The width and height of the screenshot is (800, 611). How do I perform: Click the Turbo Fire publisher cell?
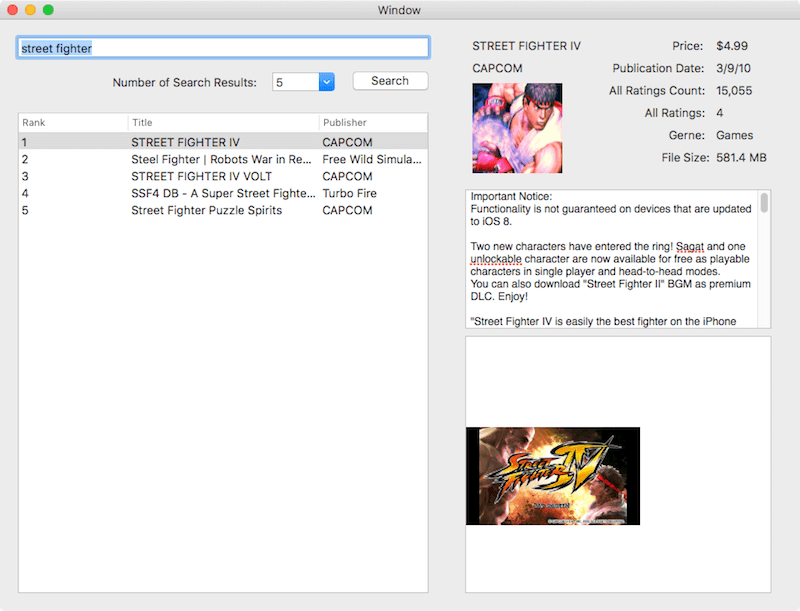pos(349,193)
